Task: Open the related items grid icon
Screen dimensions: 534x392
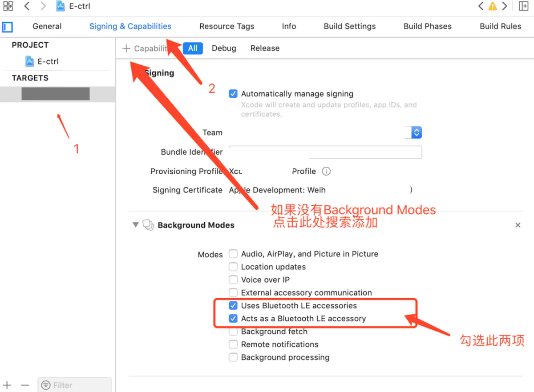Action: tap(8, 6)
